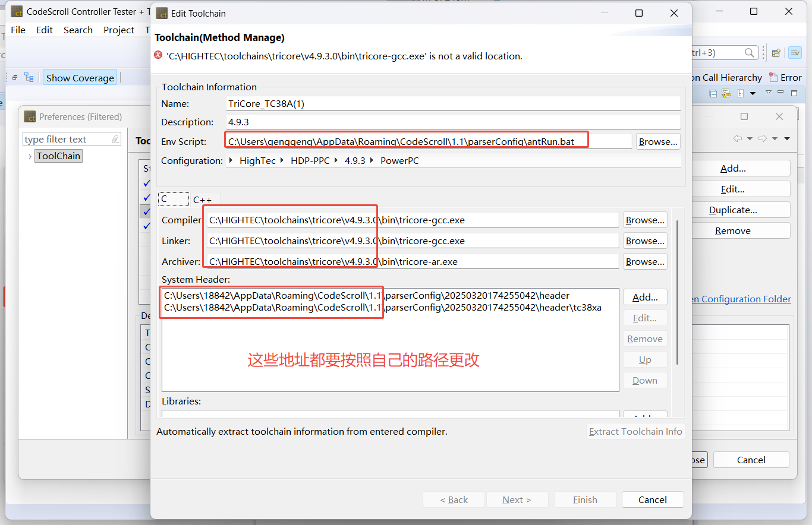
Task: Click the Env Script path input field
Action: (x=428, y=141)
